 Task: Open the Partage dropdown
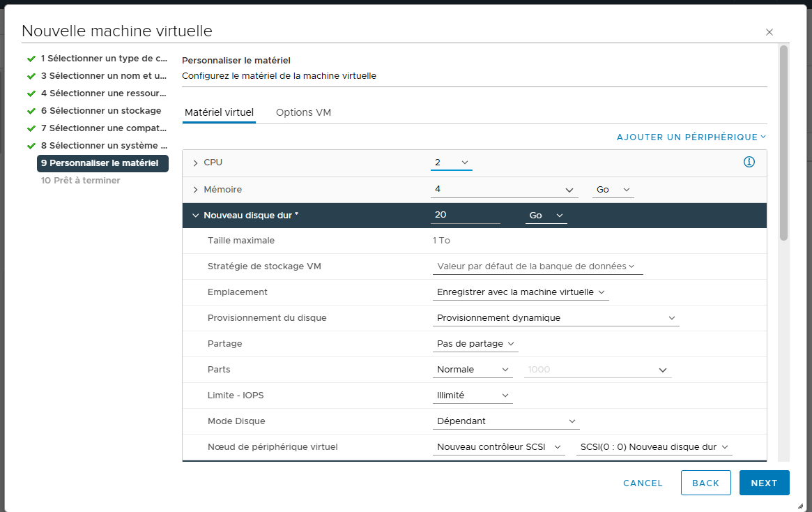pyautogui.click(x=475, y=344)
